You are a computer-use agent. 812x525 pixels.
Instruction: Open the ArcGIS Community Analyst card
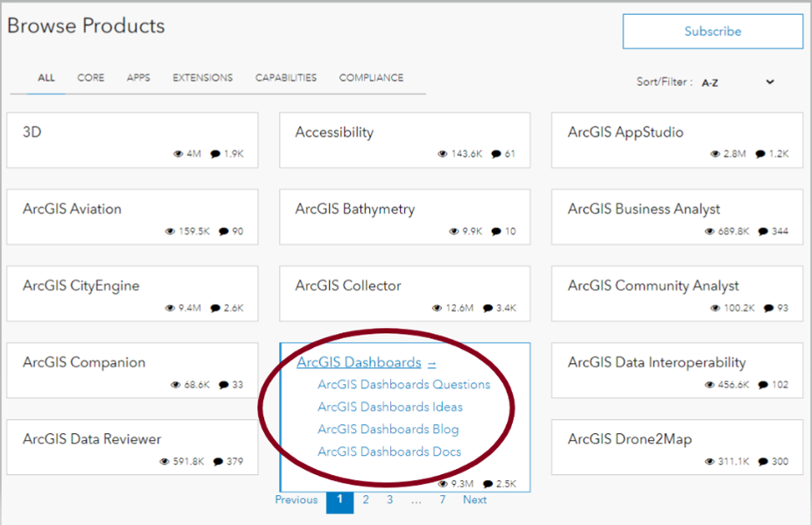677,294
